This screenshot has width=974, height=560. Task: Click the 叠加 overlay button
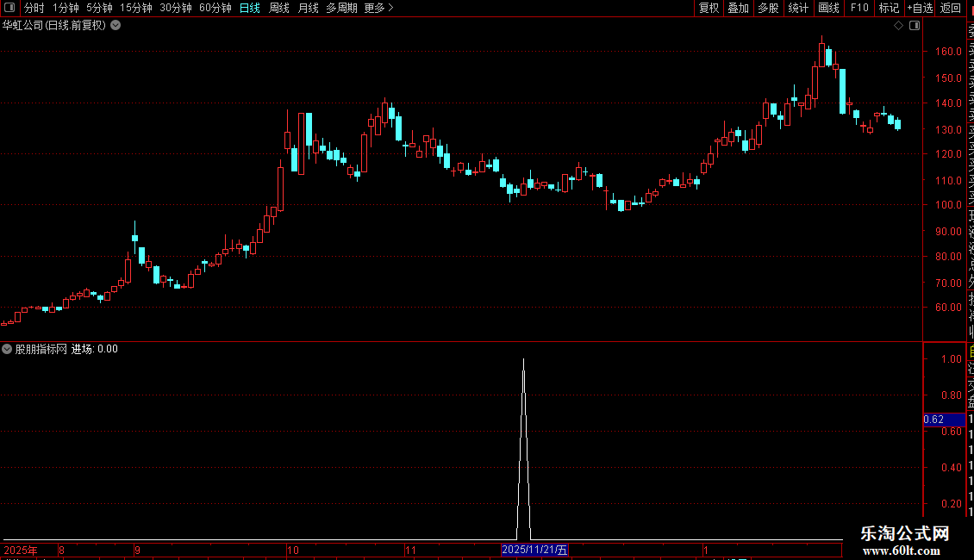(739, 8)
